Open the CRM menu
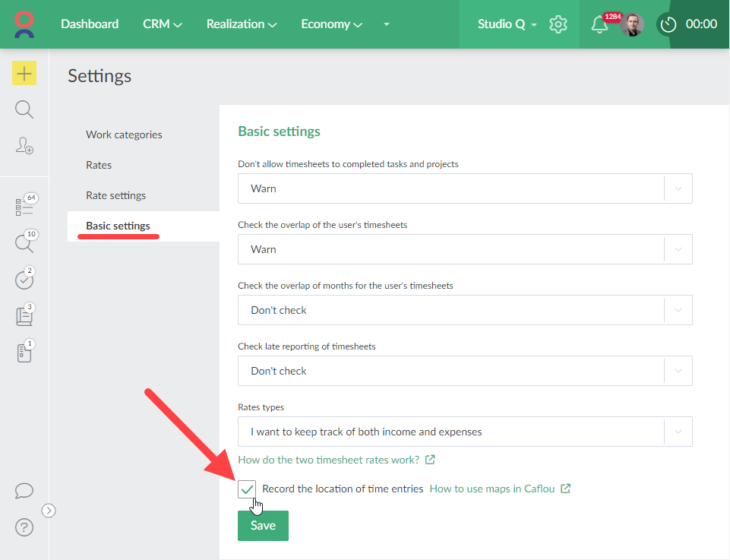The image size is (730, 560). click(x=162, y=24)
